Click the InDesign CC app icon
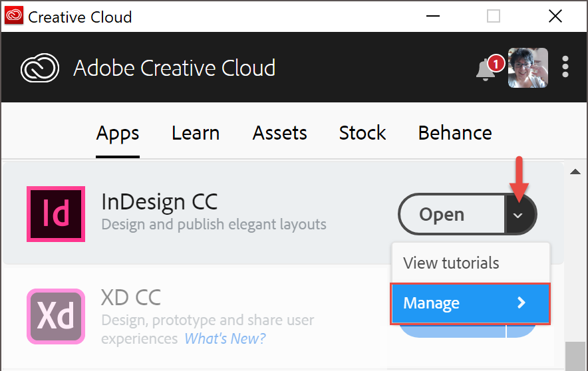Image resolution: width=588 pixels, height=371 pixels. coord(56,214)
